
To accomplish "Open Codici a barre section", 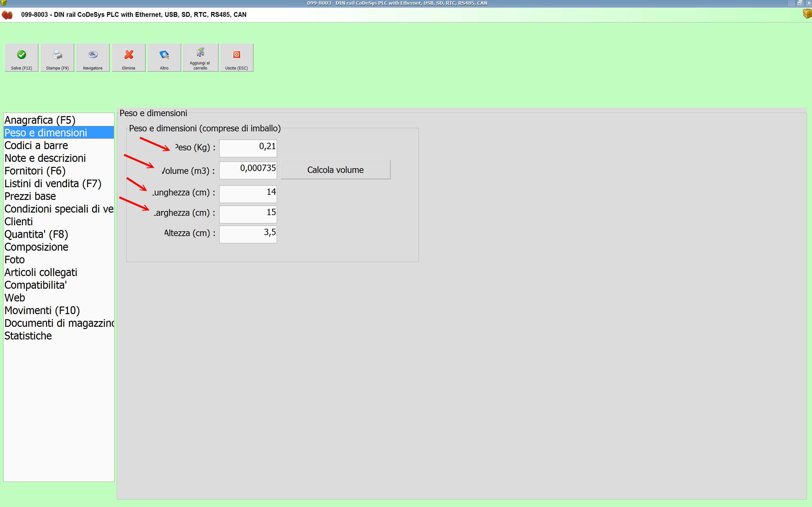I will [36, 146].
